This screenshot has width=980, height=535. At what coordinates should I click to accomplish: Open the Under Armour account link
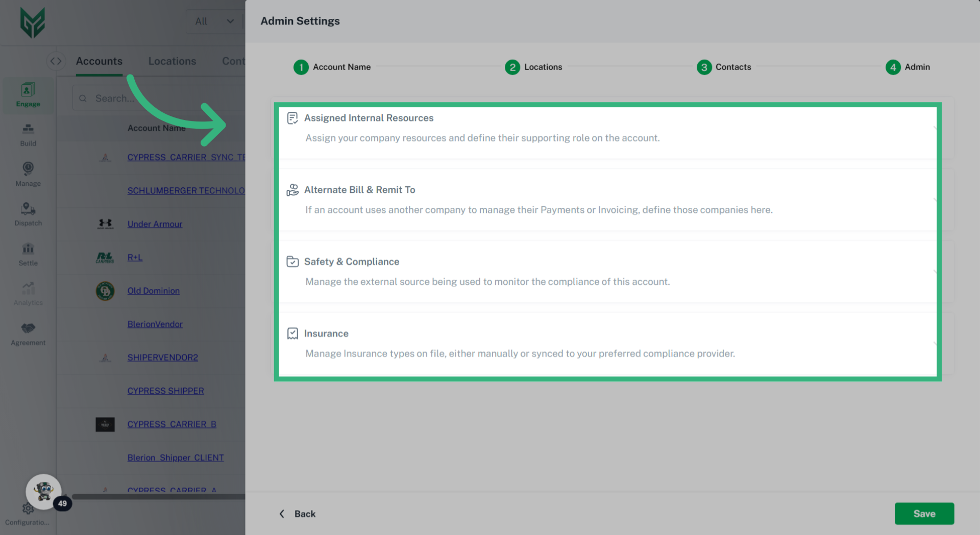pyautogui.click(x=155, y=224)
